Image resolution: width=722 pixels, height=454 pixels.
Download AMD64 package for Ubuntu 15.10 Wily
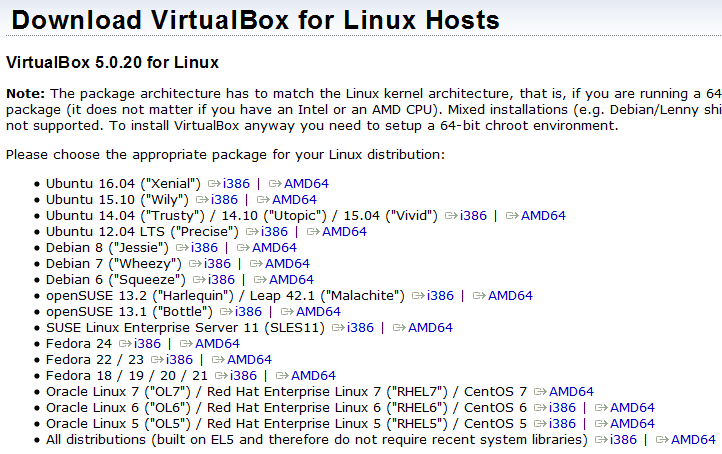tap(294, 200)
